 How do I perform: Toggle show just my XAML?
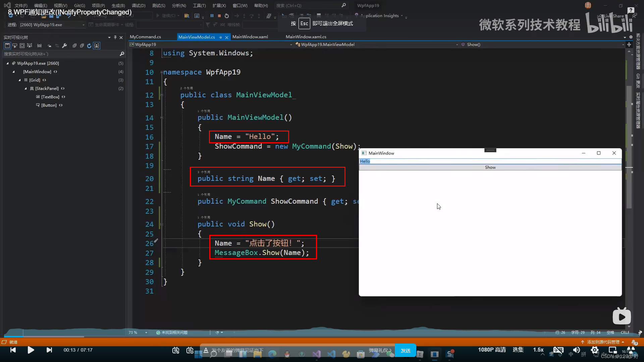point(97,46)
